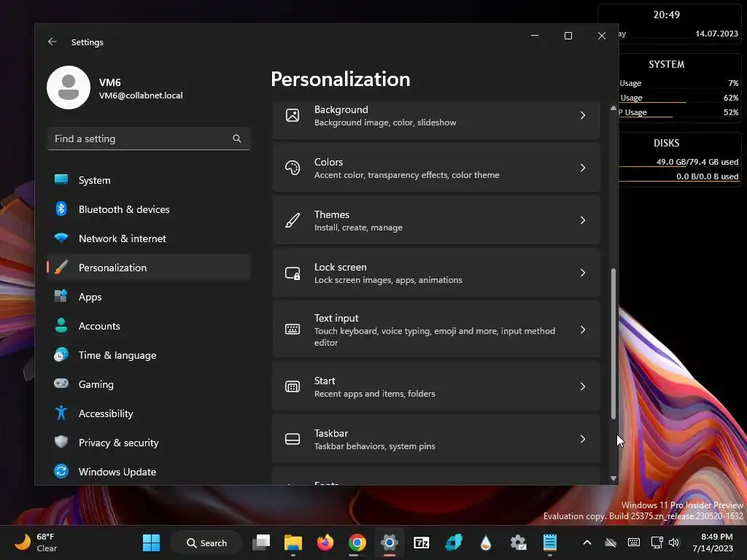Select Personalization in the sidebar
747x560 pixels.
click(x=149, y=268)
